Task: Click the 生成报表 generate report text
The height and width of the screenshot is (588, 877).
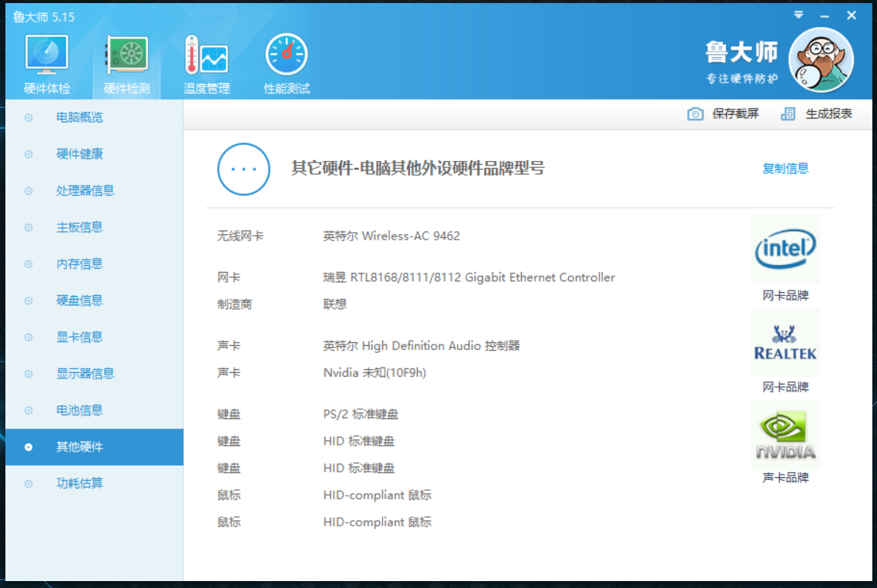Action: (x=828, y=114)
